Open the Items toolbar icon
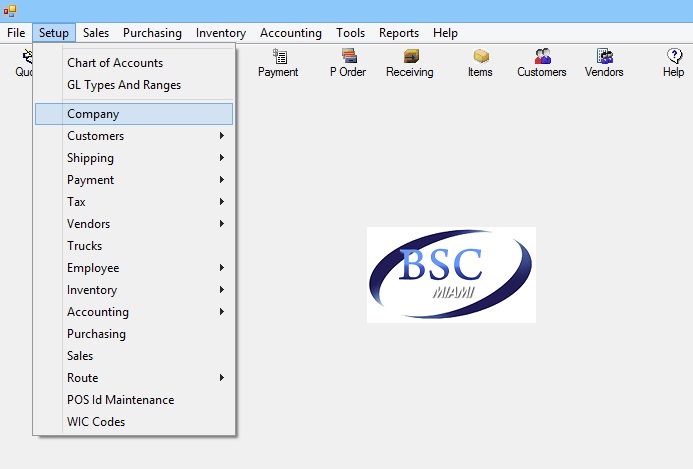The image size is (693, 469). pyautogui.click(x=480, y=63)
